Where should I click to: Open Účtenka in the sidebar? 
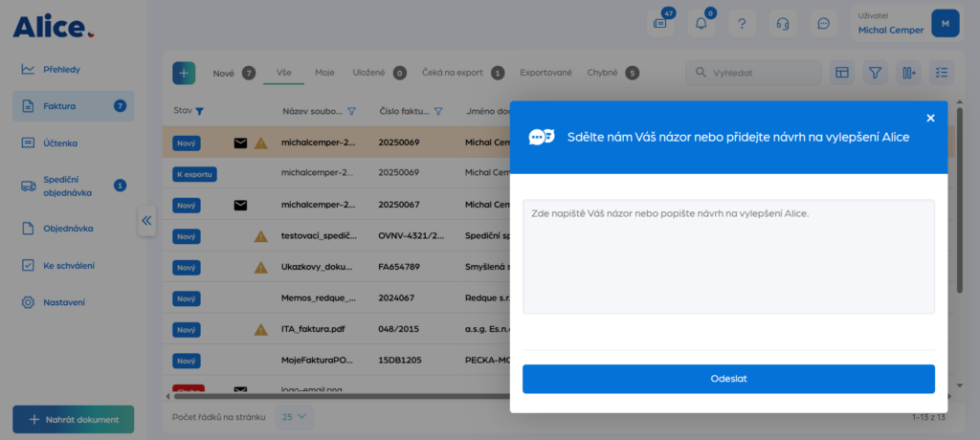point(73,143)
